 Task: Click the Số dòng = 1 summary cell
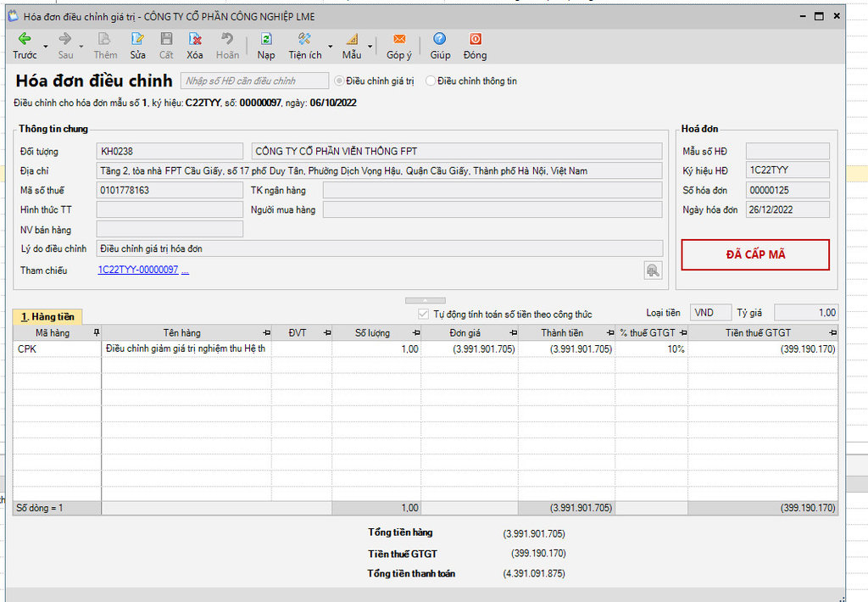[x=57, y=508]
